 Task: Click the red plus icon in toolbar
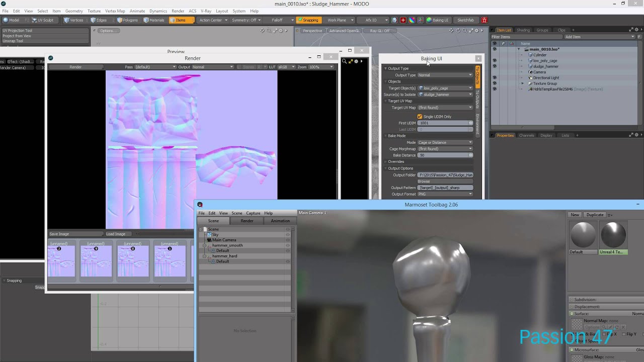tap(403, 20)
